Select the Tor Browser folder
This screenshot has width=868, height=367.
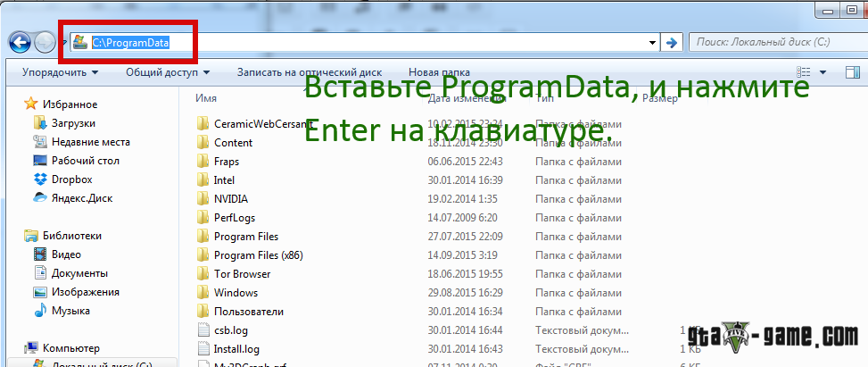242,274
